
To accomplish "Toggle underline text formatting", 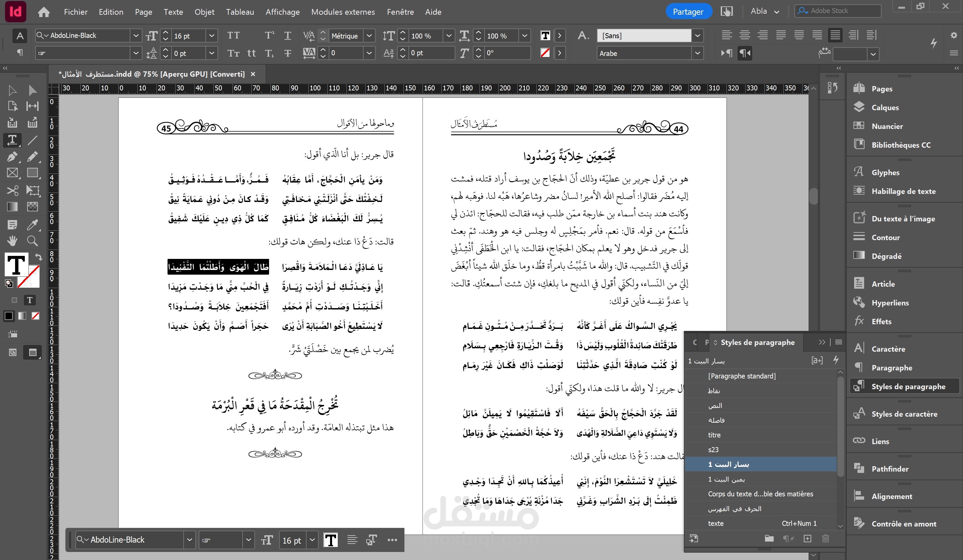I will 287,36.
